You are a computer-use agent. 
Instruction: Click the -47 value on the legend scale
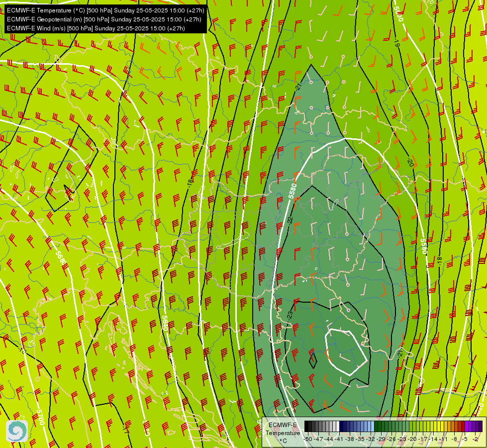(319, 439)
